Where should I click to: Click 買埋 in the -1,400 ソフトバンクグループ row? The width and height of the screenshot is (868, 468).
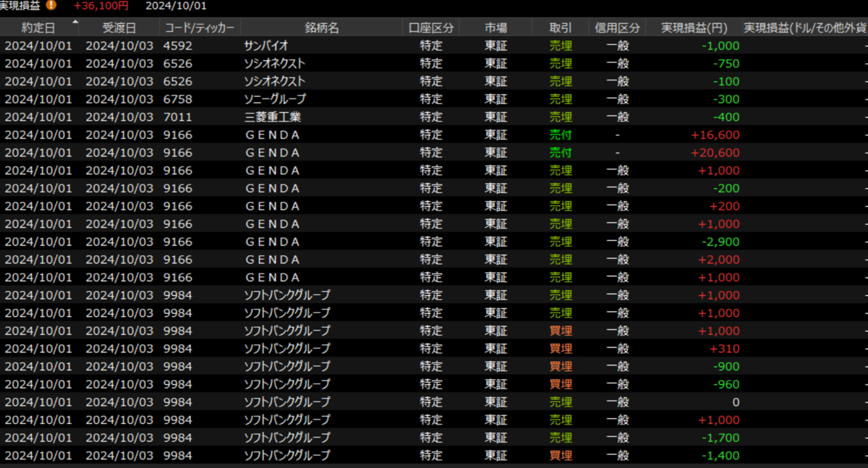click(x=561, y=456)
